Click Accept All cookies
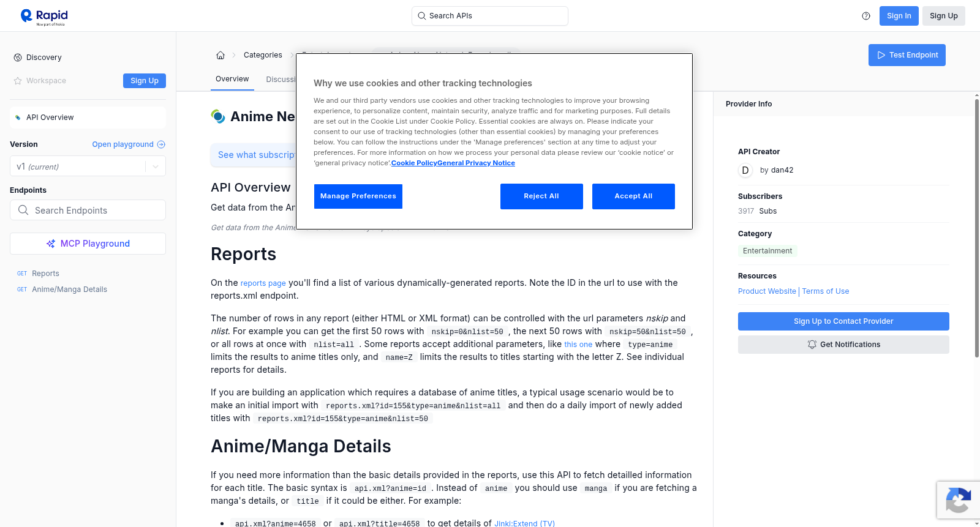Image resolution: width=980 pixels, height=527 pixels. 633,196
